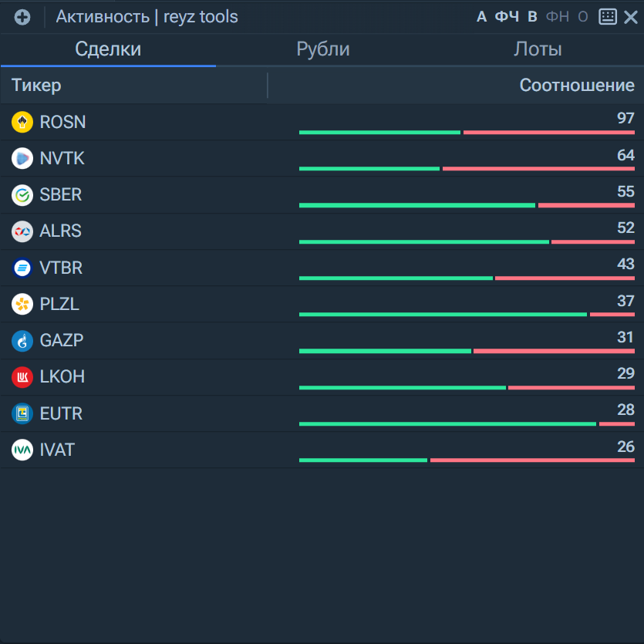This screenshot has height=644, width=644.
Task: Select the SBER ticker text
Action: click(61, 194)
